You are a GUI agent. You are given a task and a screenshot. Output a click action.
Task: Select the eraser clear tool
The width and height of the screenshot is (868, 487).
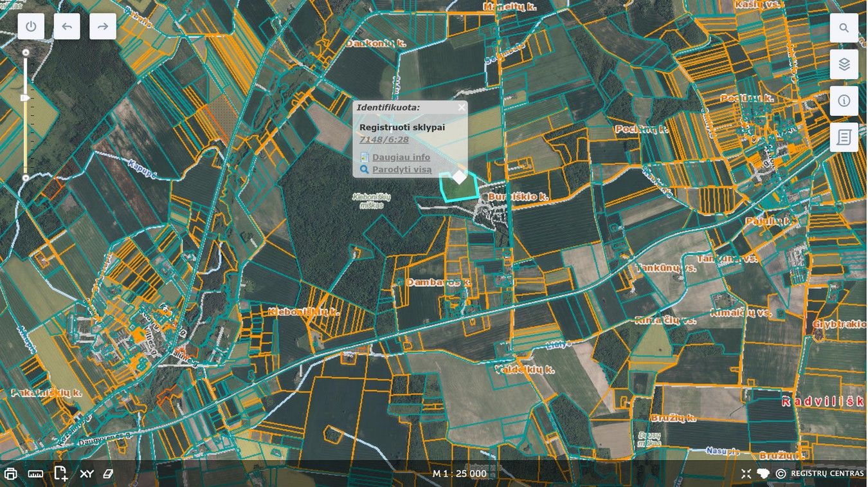108,473
